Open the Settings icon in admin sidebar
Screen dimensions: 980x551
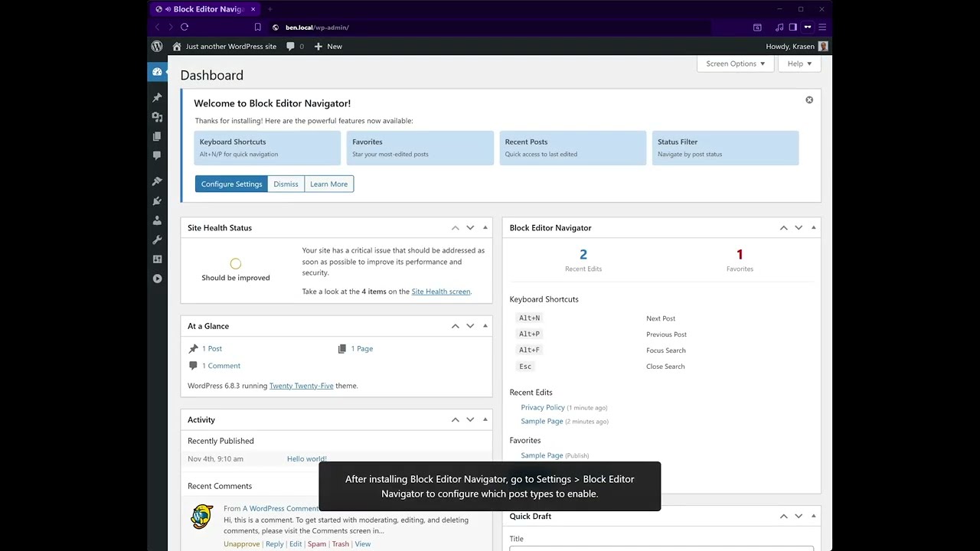[x=157, y=259]
